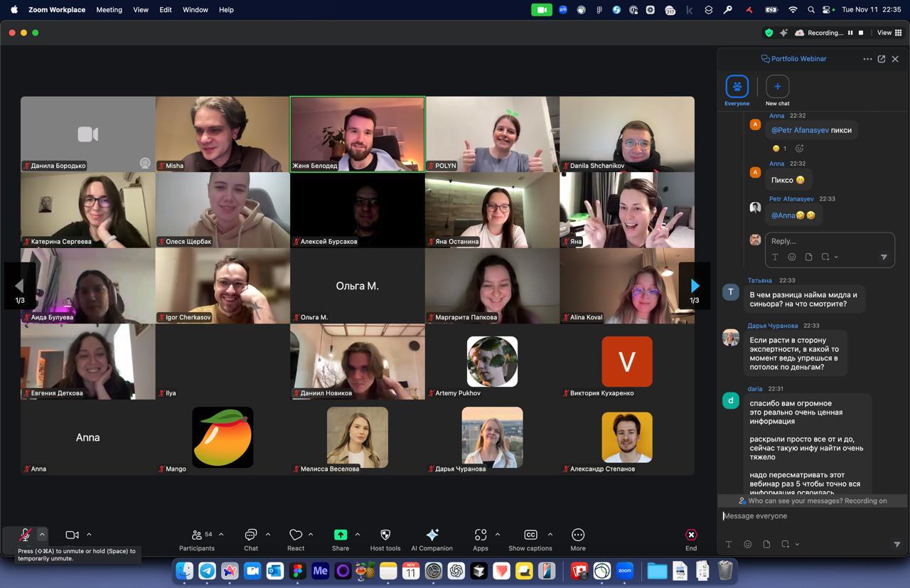Screen dimensions: 910x588
Task: Click AI sparkle icon beside Recording indicator
Action: pyautogui.click(x=783, y=33)
